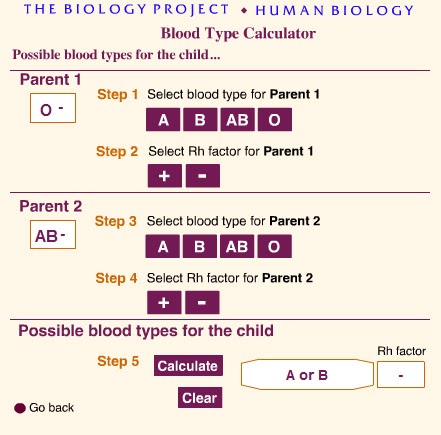This screenshot has width=441, height=435.
Task: Click the round Go back bullet icon
Action: pos(20,408)
